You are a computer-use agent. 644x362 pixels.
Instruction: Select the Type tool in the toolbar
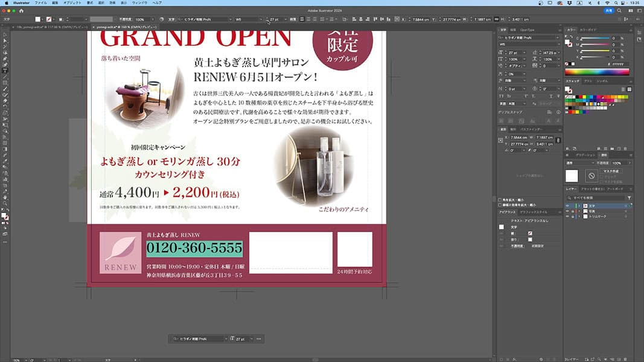5,71
